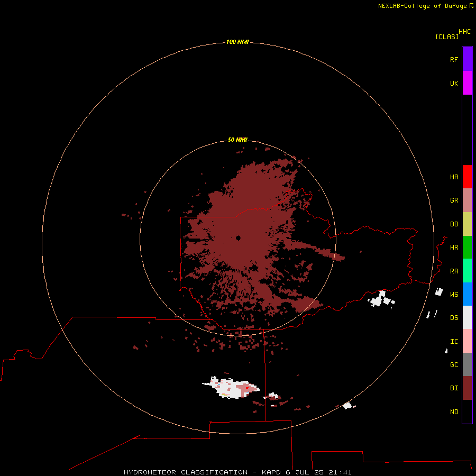The height and width of the screenshot is (476, 476).
Task: Click the 50 NMI range ring label
Action: [237, 140]
